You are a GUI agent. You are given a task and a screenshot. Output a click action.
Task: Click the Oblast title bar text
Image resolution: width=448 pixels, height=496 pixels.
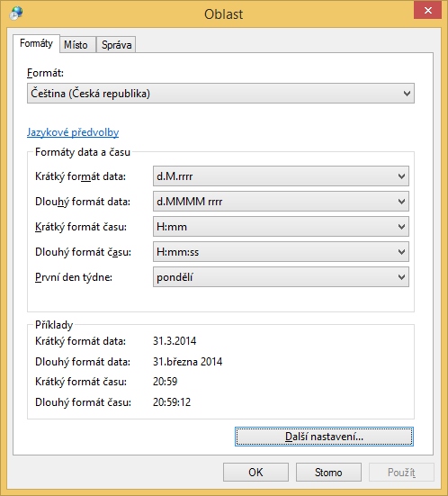point(223,14)
